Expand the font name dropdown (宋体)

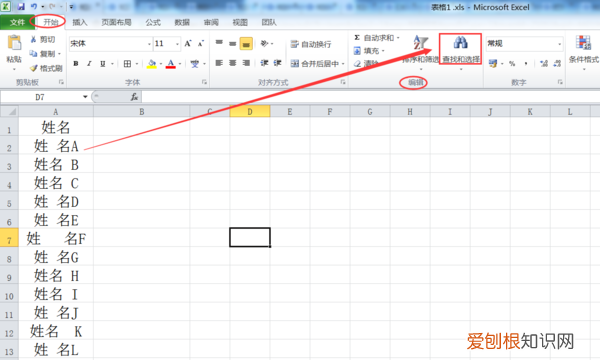coord(149,44)
